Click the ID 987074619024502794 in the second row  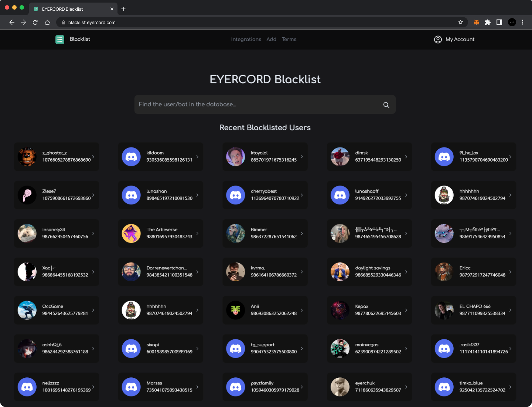[482, 199]
